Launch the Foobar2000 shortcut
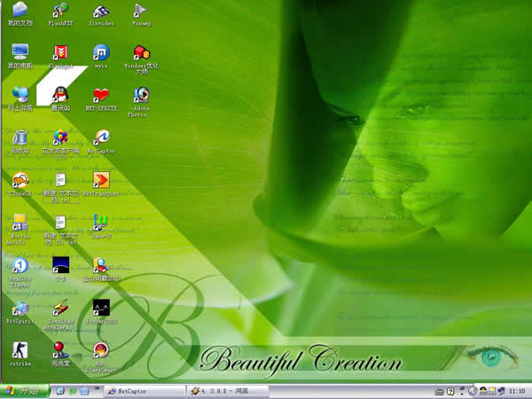This screenshot has height=399, width=532. (x=101, y=309)
